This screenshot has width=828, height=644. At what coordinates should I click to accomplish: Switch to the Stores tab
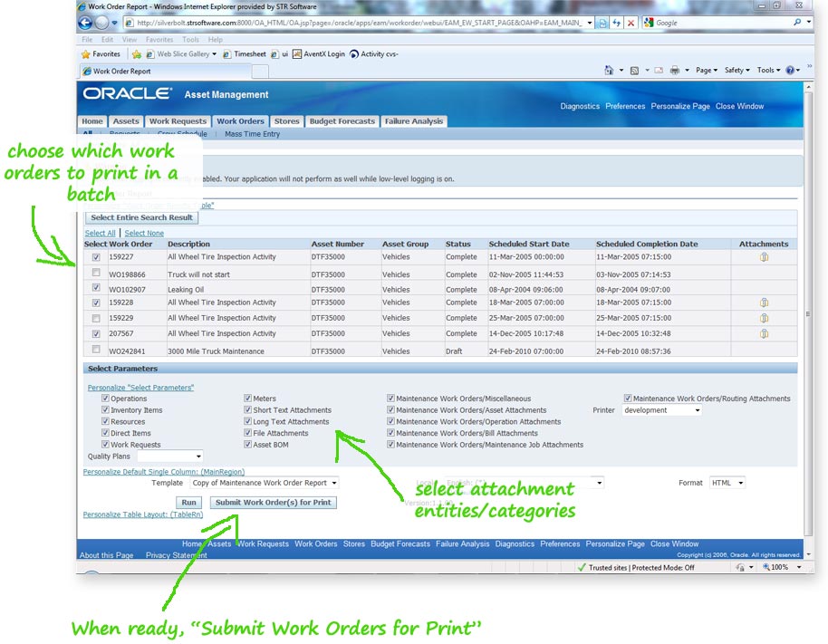click(287, 121)
